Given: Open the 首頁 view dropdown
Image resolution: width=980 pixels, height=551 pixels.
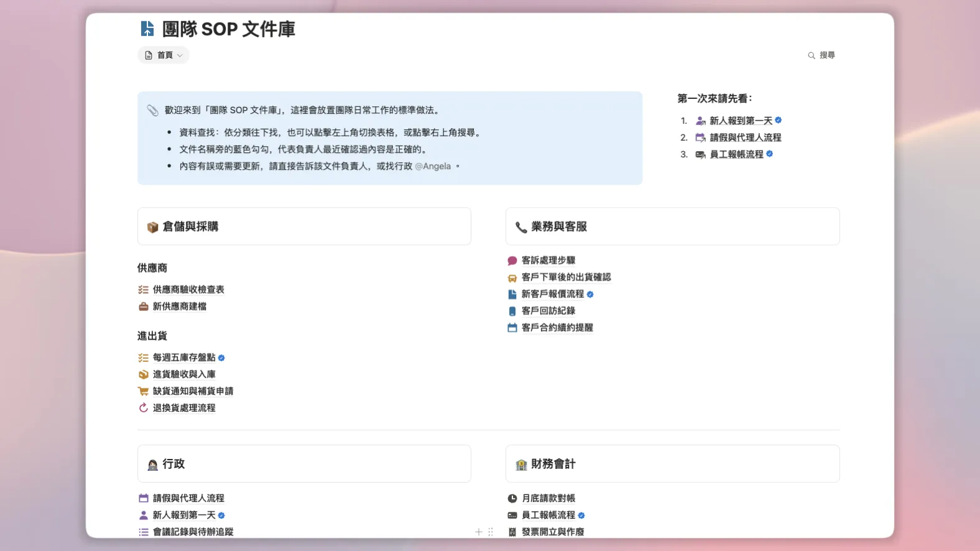Looking at the screenshot, I should pyautogui.click(x=164, y=55).
